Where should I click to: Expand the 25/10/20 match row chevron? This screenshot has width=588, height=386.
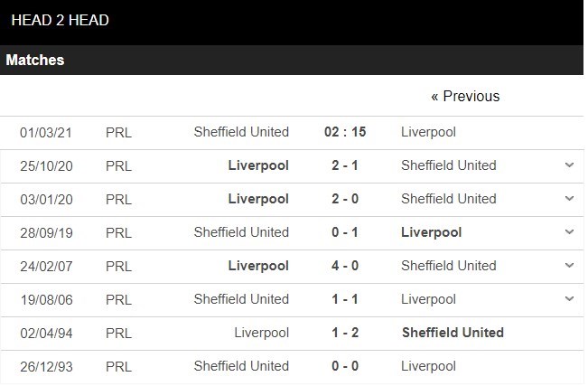click(569, 165)
